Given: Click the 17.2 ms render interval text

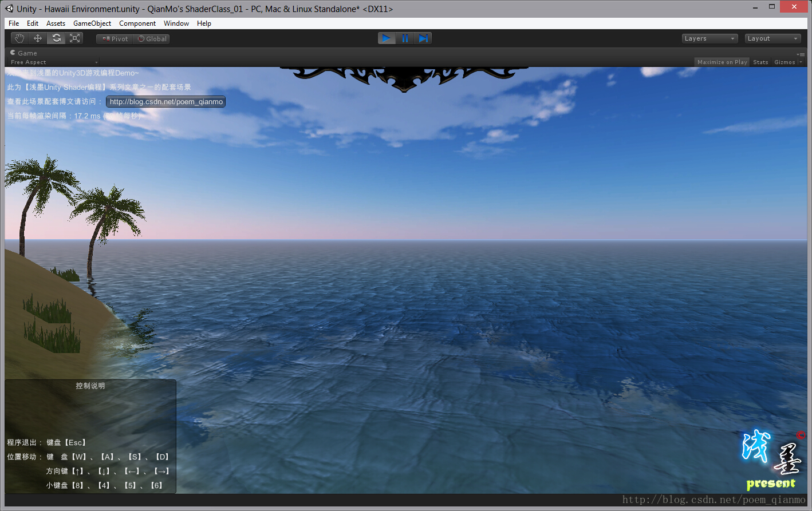Looking at the screenshot, I should [73, 116].
